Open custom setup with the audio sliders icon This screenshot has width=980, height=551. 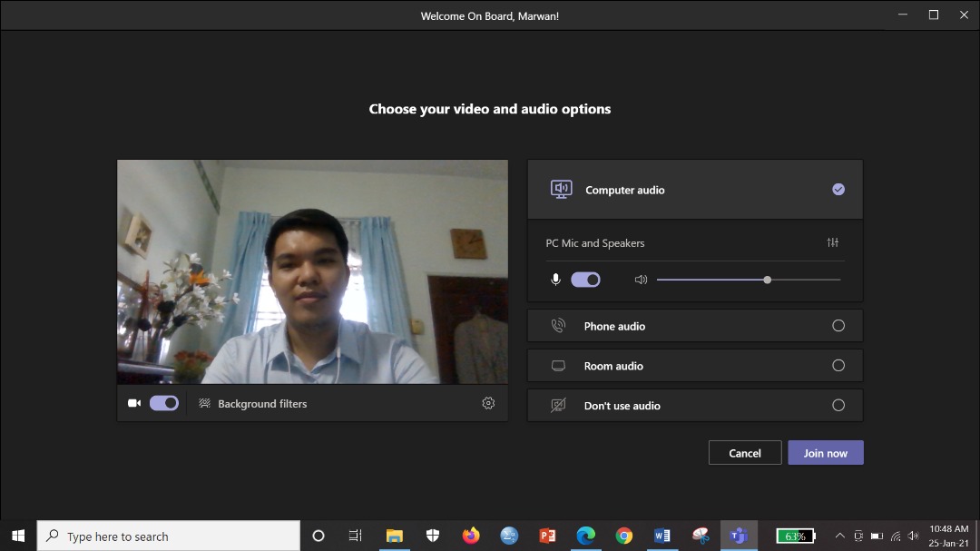(x=831, y=242)
